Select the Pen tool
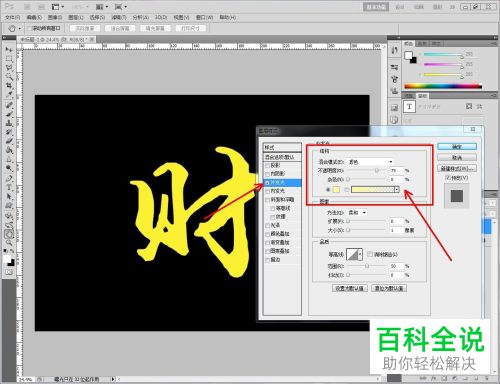Screen dimensions: 500x384 (9, 179)
